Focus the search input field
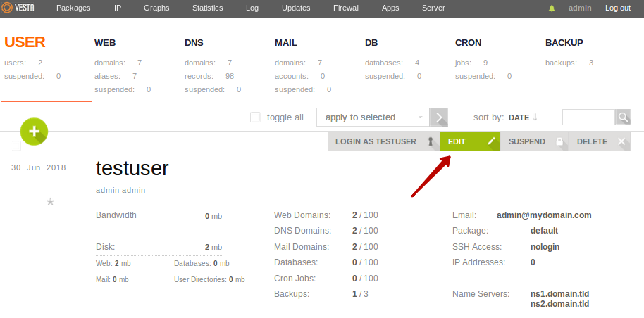Viewport: 644px width, 318px height. pyautogui.click(x=588, y=117)
